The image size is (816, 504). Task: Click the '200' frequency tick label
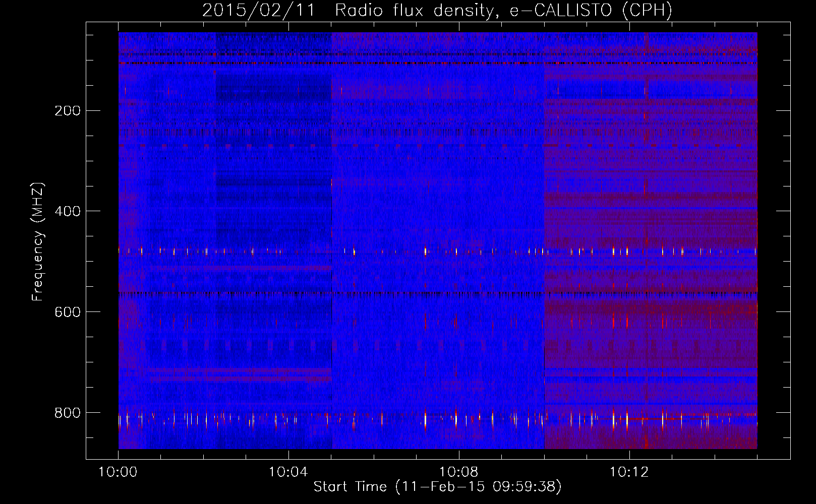coord(68,110)
